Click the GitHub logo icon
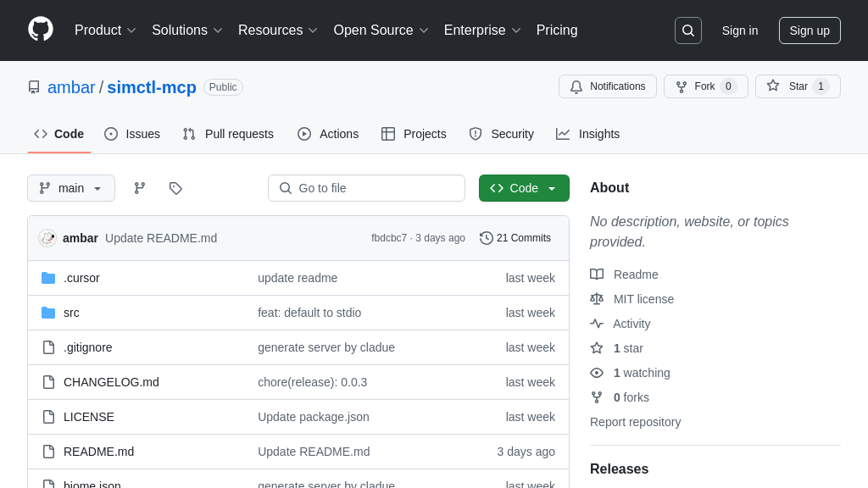Screen dimensions: 868x488 41,30
